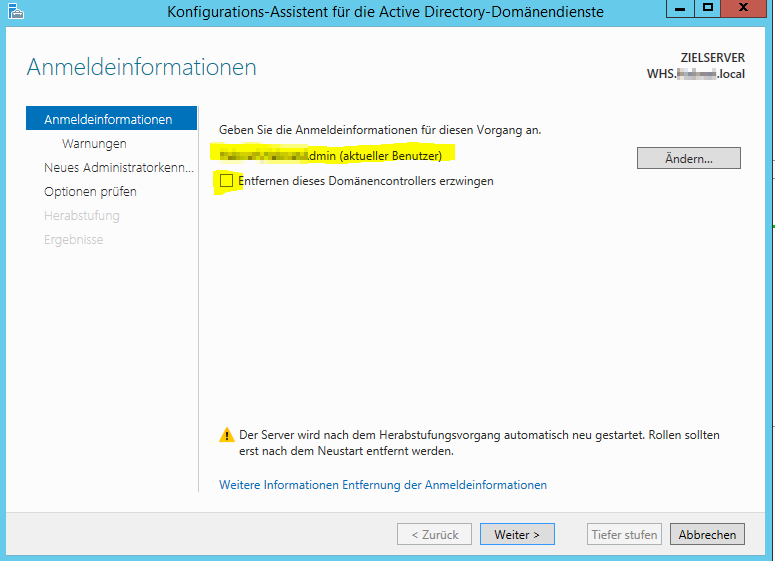Open the 'Weitere Informationen' link
Viewport: 775px width, 561px height.
click(x=382, y=485)
